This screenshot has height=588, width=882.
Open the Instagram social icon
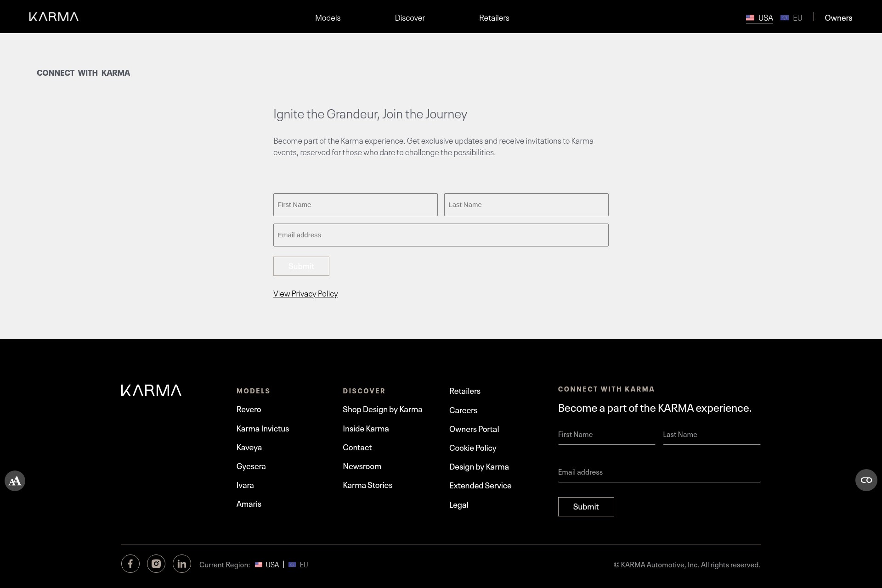pyautogui.click(x=156, y=564)
